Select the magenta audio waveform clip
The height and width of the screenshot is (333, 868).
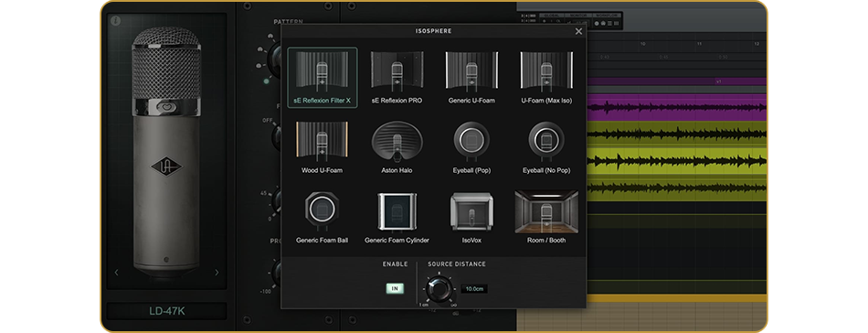[676, 107]
